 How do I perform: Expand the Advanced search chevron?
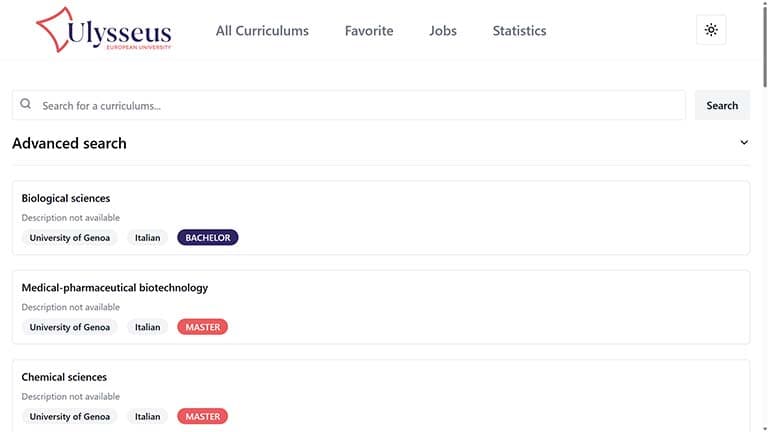coord(744,143)
